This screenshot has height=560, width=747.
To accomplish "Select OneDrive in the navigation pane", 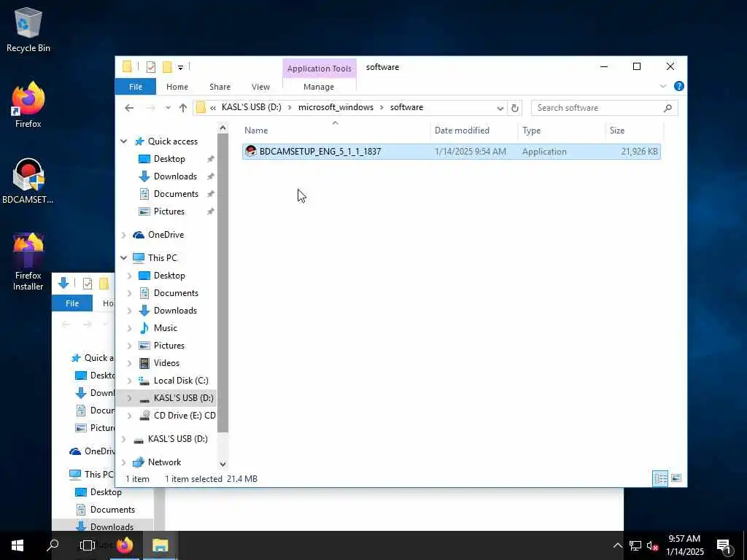I will click(x=166, y=235).
